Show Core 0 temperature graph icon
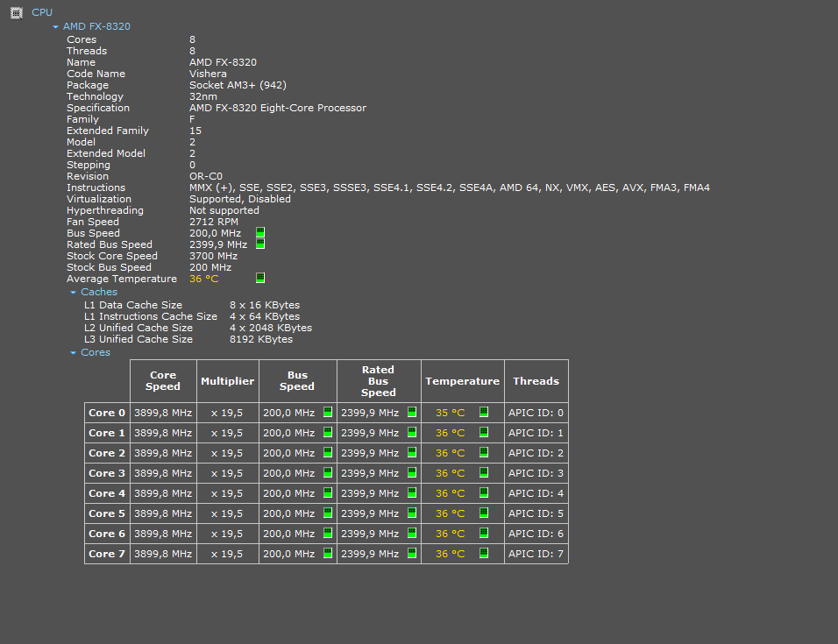Image resolution: width=838 pixels, height=644 pixels. pos(484,412)
